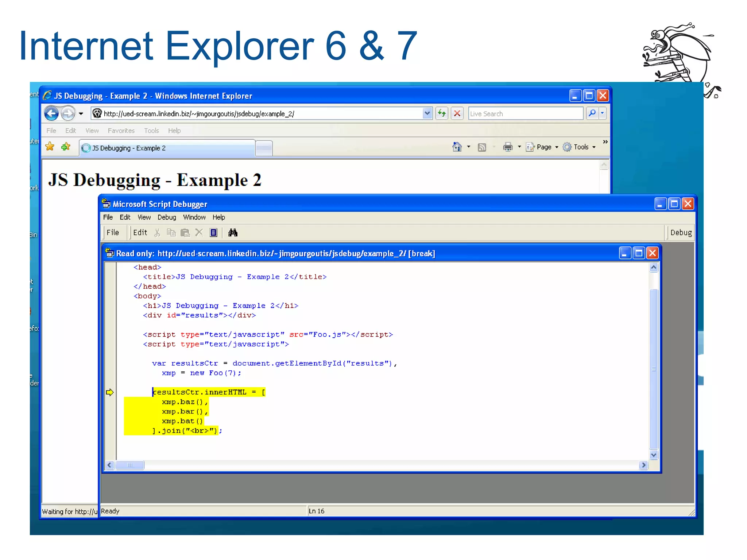Click the RSS feeds icon
The image size is (747, 560).
point(482,147)
